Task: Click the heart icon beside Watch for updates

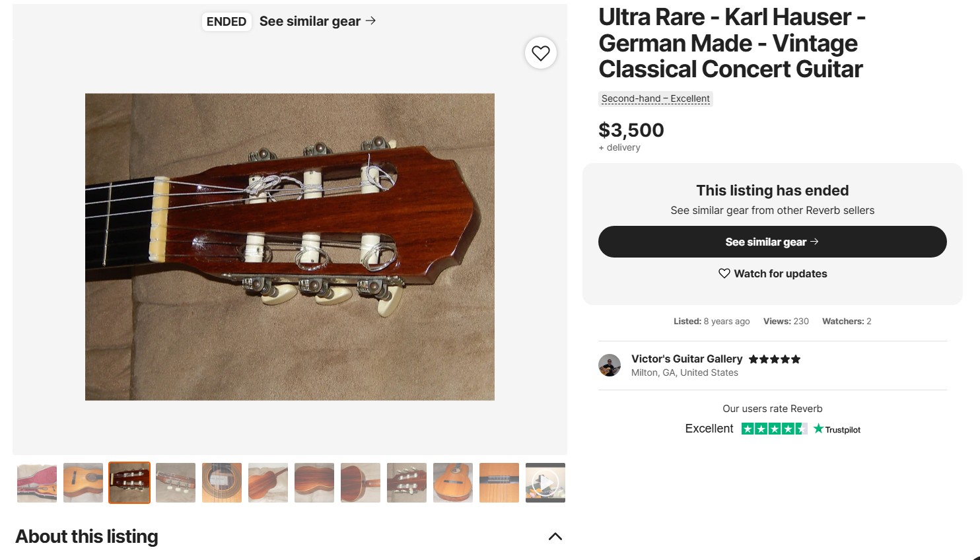Action: [724, 273]
